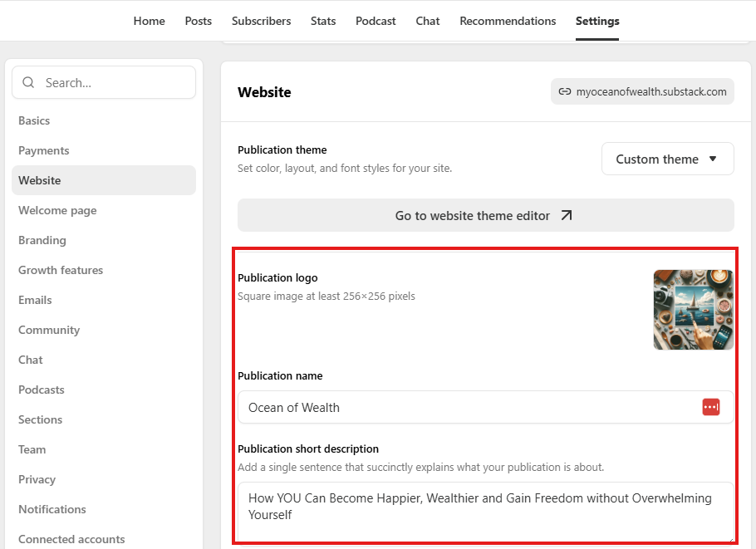756x549 pixels.
Task: Open Basics in settings sidebar
Action: tap(34, 120)
